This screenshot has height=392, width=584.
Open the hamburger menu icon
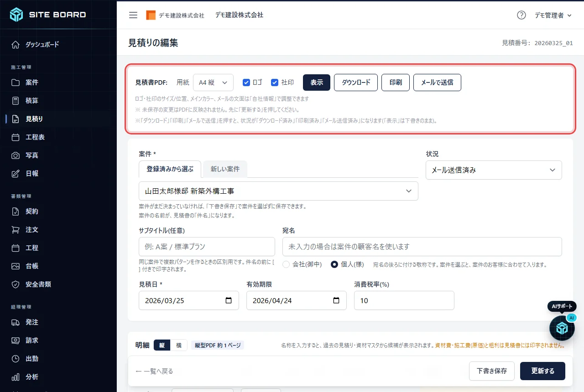[x=133, y=15]
